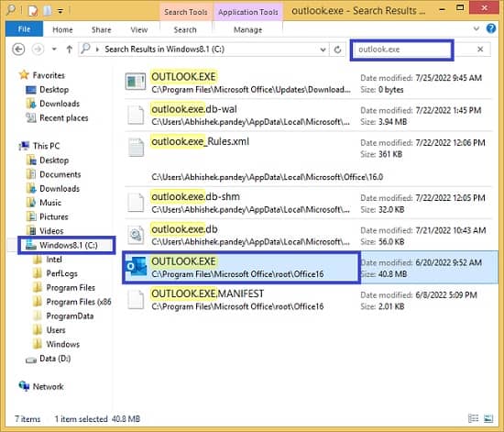This screenshot has height=432, width=504.
Task: Clear the search box with X
Action: click(x=480, y=50)
